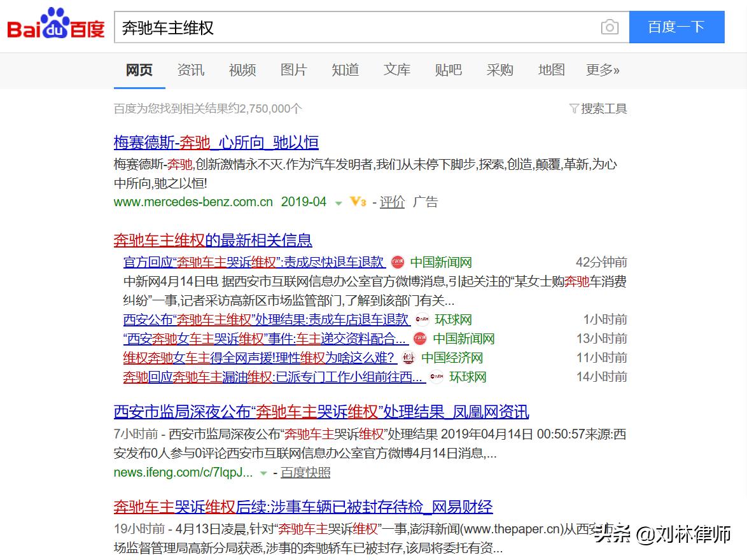This screenshot has width=747, height=560.
Task: Select the 网页 tab
Action: 139,70
